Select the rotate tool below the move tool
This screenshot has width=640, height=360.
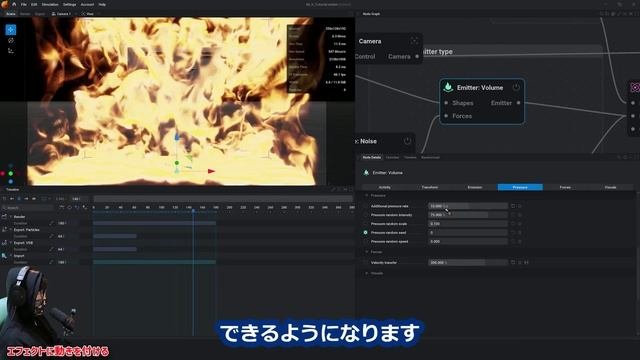coord(11,40)
